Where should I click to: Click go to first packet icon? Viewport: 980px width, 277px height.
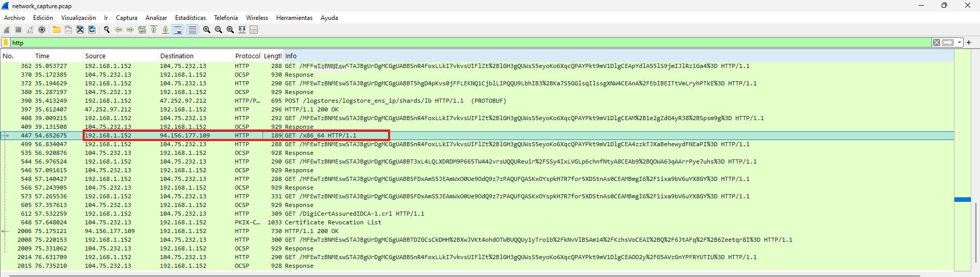[x=154, y=30]
